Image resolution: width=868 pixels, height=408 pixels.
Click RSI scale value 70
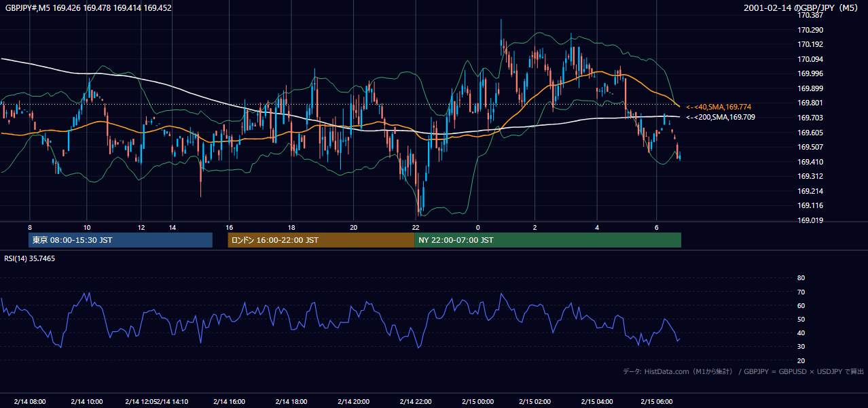(801, 292)
